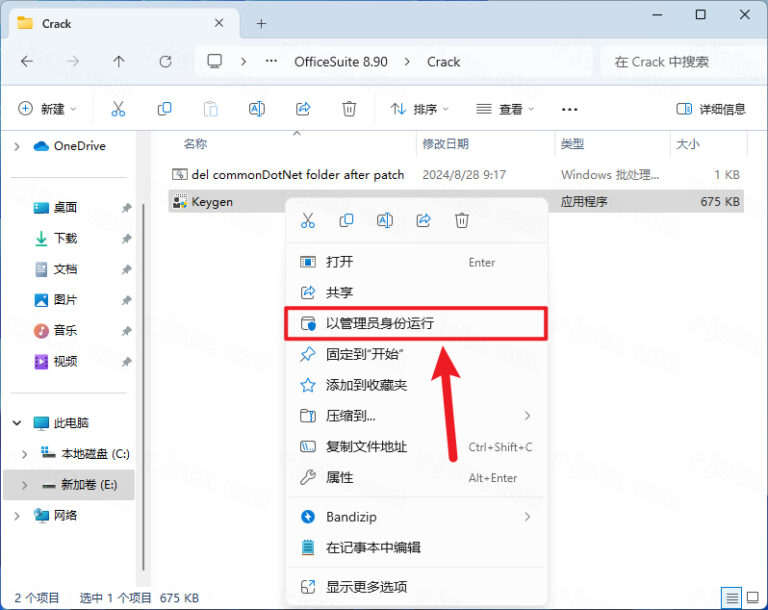Open 下载 folder in the sidebar
Viewport: 768px width, 610px height.
point(65,239)
